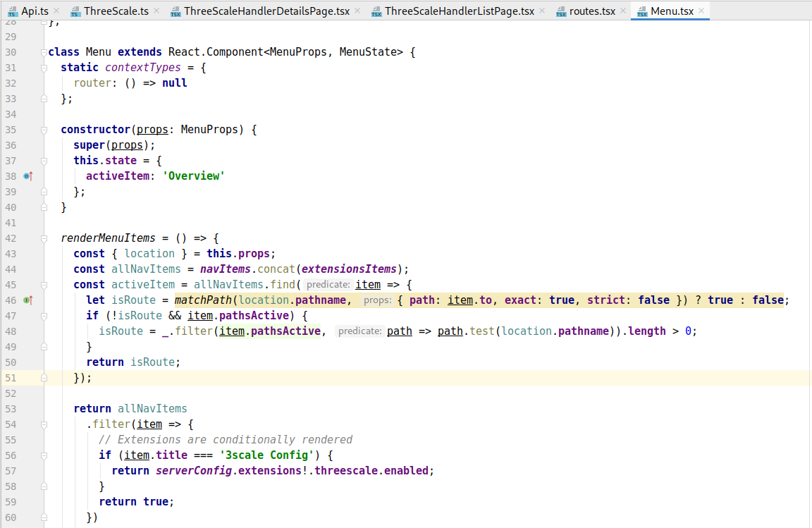Click the 'Overview' string literal
812x528 pixels.
click(194, 176)
